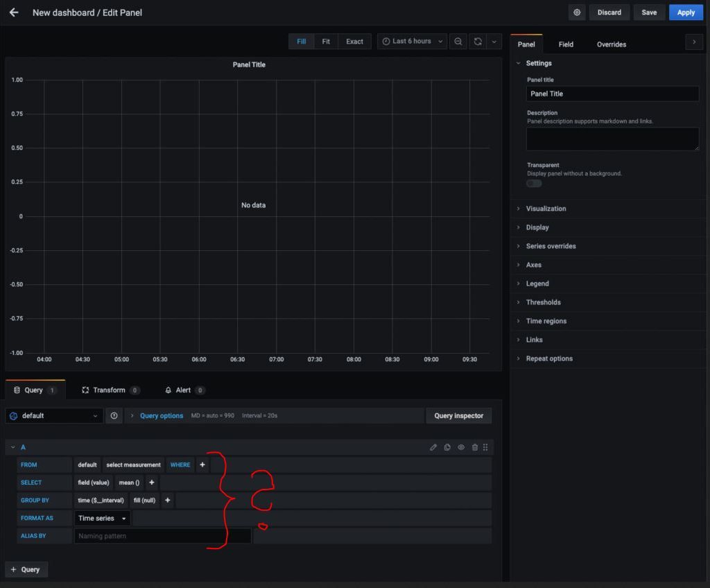Screen dimensions: 710x588
Task: Hide query A with the eye icon
Action: [461, 447]
